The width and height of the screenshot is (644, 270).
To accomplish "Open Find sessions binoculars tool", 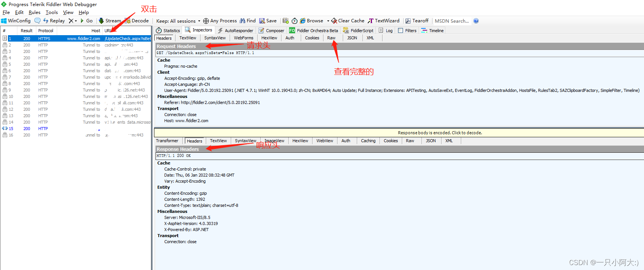I will (x=247, y=21).
